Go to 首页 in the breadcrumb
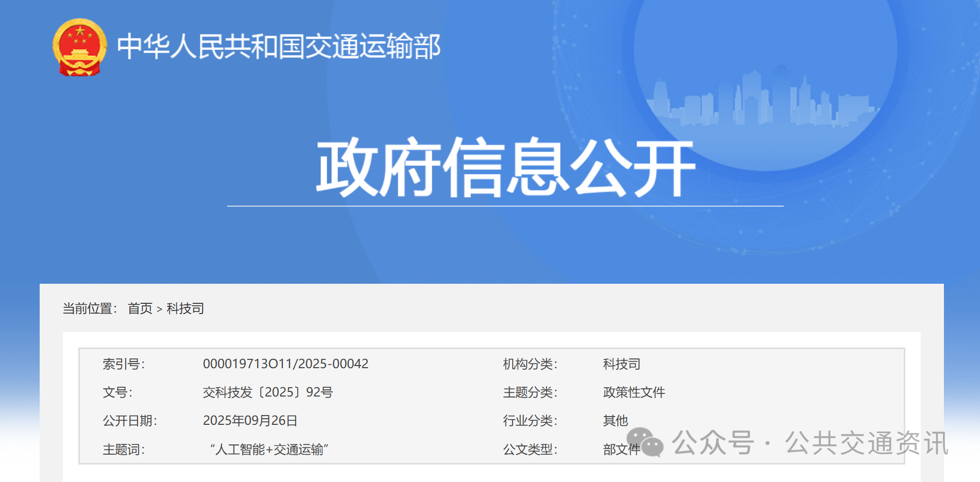Viewport: 980px width, 482px height. click(140, 308)
